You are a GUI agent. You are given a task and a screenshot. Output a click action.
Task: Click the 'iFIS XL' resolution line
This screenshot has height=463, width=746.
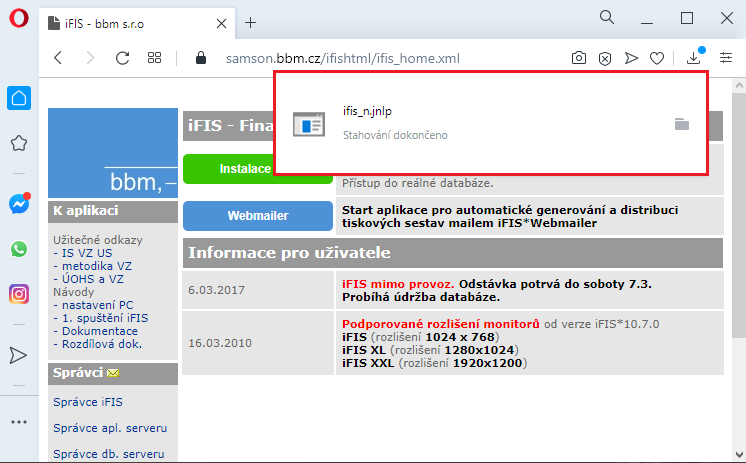(430, 350)
